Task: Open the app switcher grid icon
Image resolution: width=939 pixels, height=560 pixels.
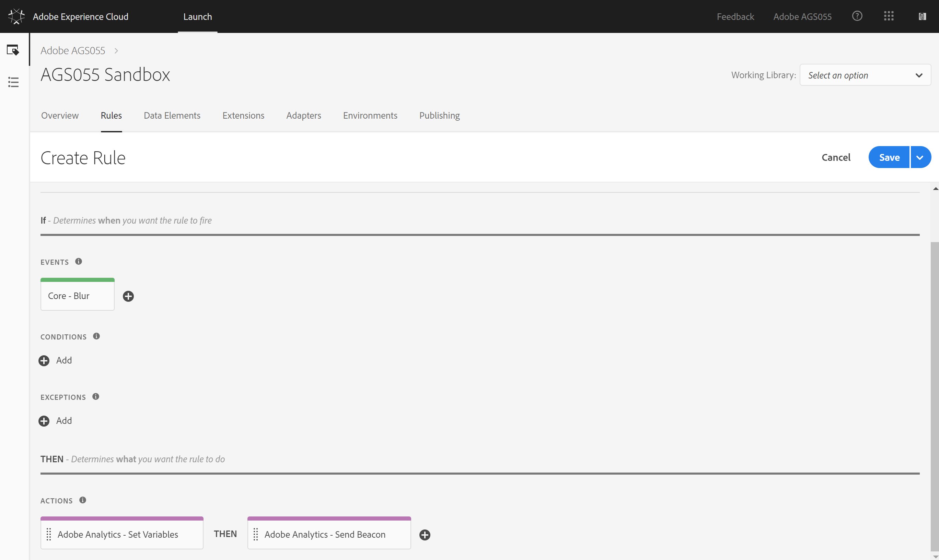Action: (x=889, y=16)
